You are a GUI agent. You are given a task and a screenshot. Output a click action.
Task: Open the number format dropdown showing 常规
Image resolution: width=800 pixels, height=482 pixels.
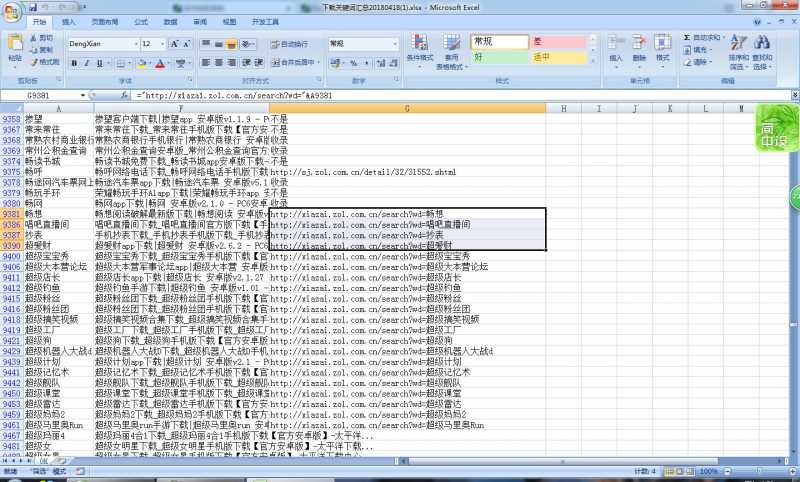pyautogui.click(x=395, y=44)
